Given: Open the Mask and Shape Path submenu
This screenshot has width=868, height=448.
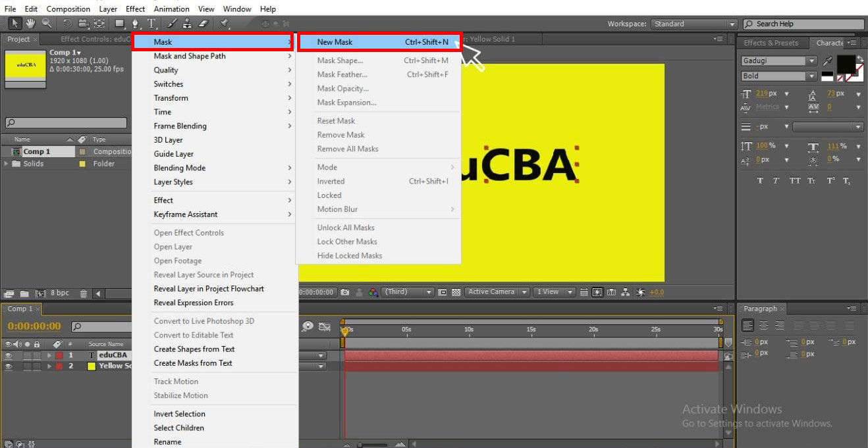Looking at the screenshot, I should coord(214,56).
